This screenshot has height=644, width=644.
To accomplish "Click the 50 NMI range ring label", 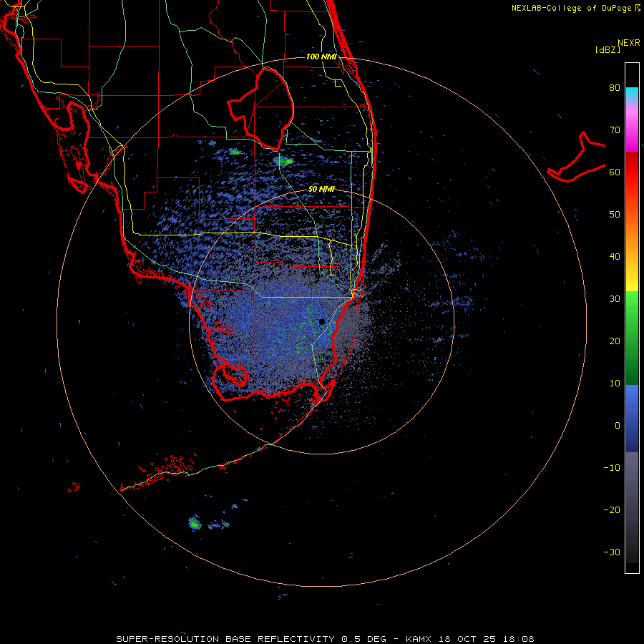I will click(321, 190).
